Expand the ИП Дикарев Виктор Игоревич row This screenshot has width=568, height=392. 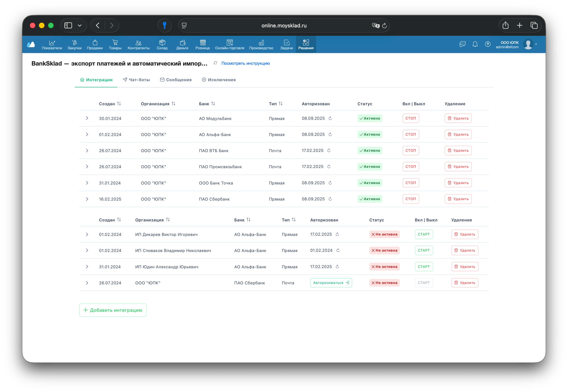(87, 235)
